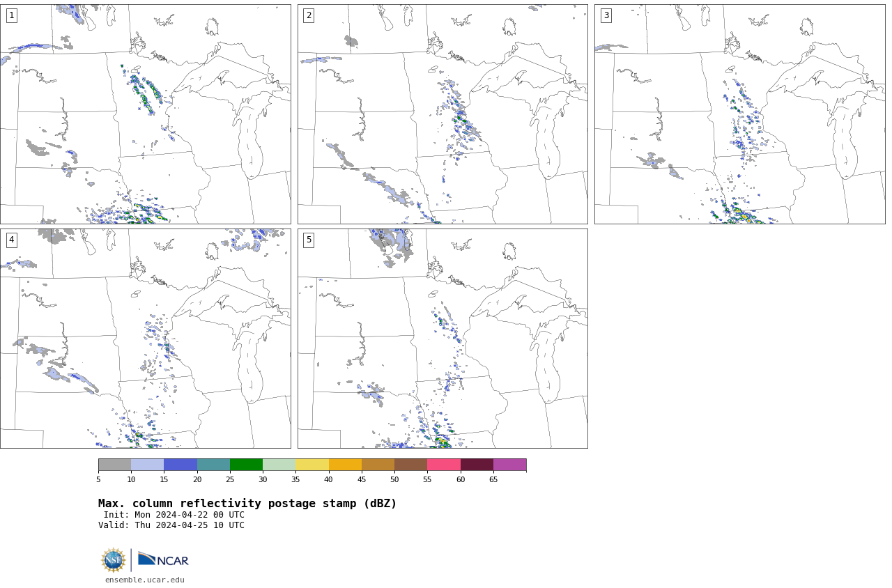Click the blue 15-20 dBZ swatch
The image size is (892, 588).
tap(180, 465)
